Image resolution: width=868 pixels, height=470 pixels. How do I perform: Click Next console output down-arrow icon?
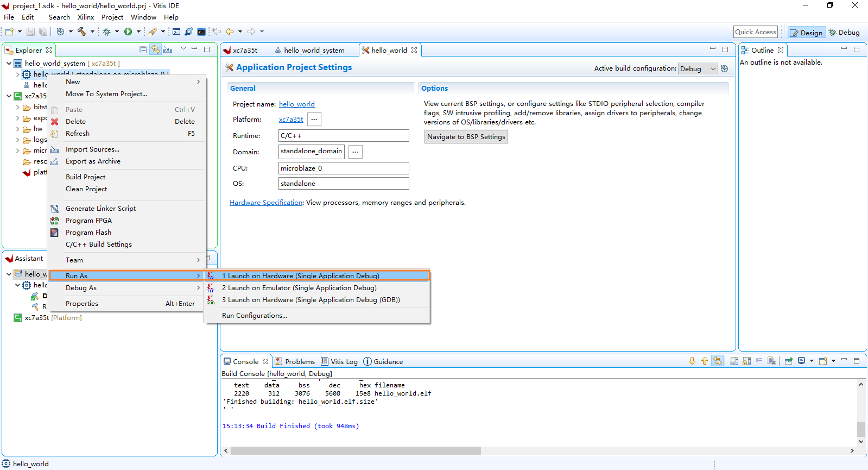point(692,361)
